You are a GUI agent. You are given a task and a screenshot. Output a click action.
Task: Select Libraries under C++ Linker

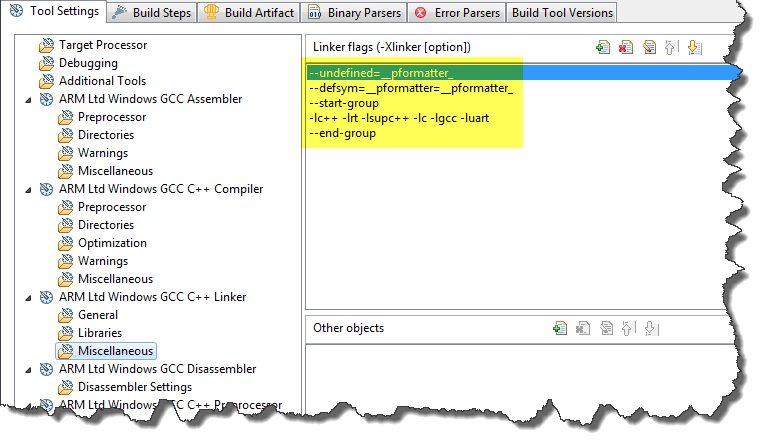(100, 333)
